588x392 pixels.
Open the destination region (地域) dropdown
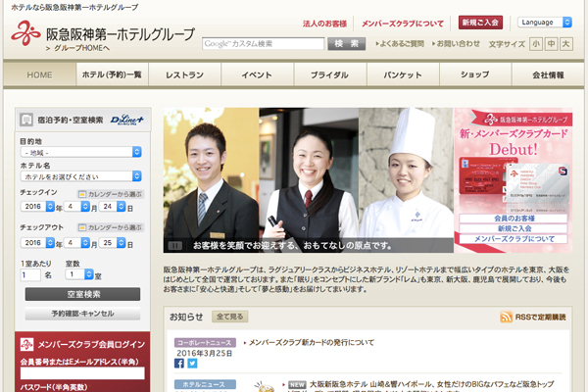click(x=81, y=152)
